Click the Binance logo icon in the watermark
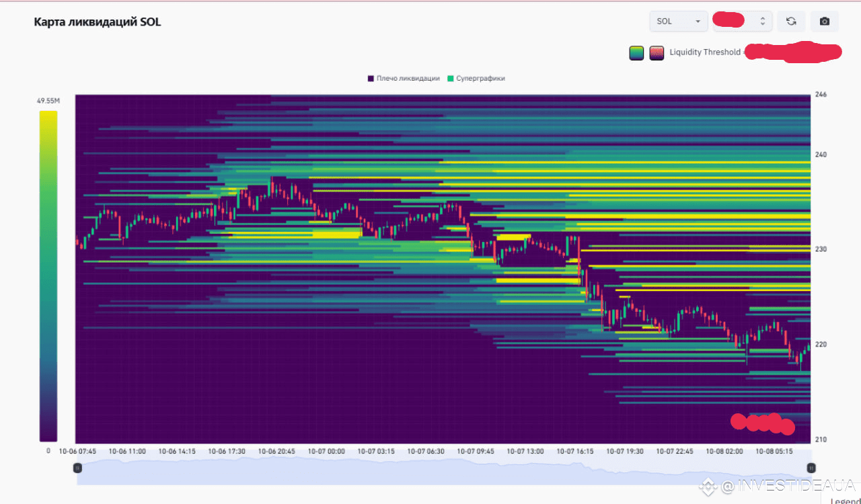This screenshot has width=861, height=504. [x=707, y=486]
